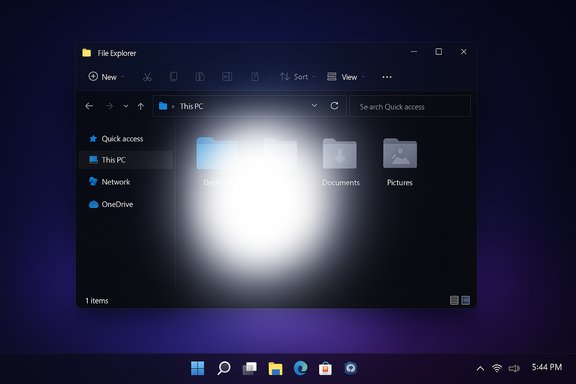Image resolution: width=576 pixels, height=384 pixels.
Task: Open the volume speaker tray icon
Action: click(x=514, y=368)
